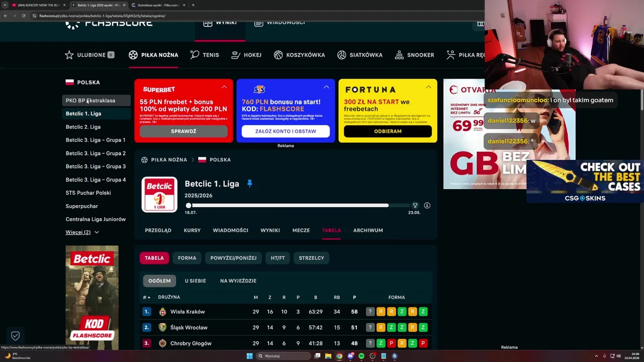
Task: Switch to Wyniki league tab
Action: pyautogui.click(x=270, y=230)
